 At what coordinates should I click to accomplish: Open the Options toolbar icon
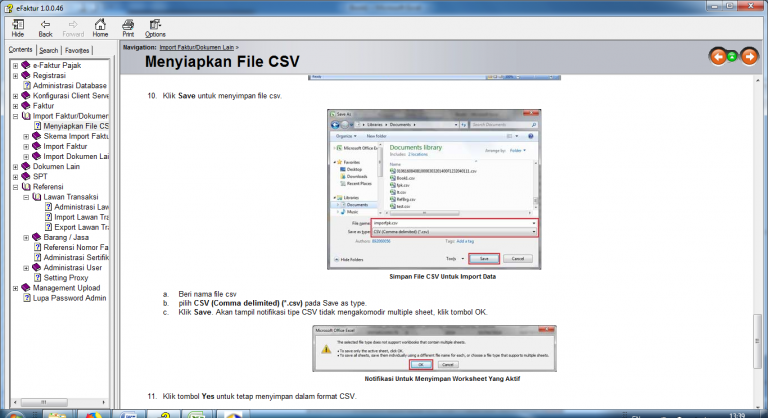coord(155,27)
